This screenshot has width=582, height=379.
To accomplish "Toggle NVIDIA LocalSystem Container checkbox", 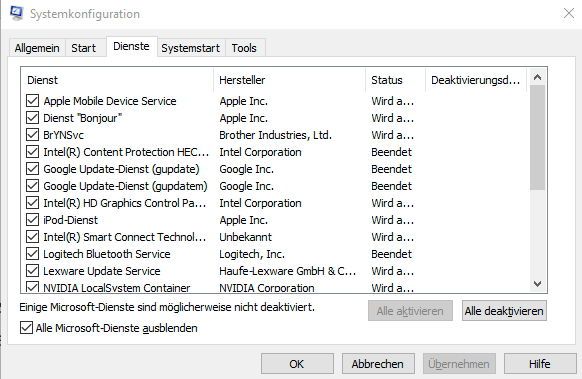I will click(32, 287).
